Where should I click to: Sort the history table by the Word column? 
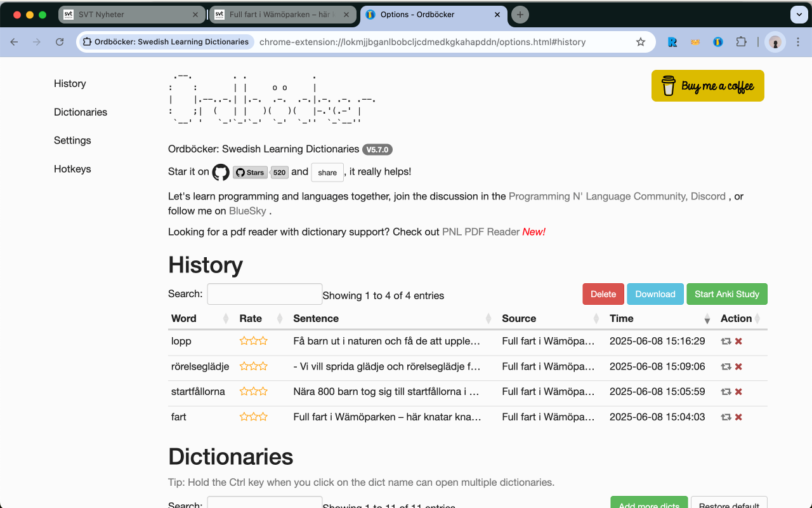pos(199,318)
